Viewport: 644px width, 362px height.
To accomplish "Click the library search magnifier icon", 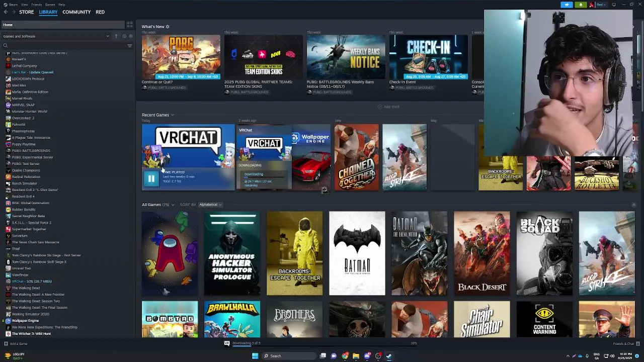I will [x=6, y=46].
